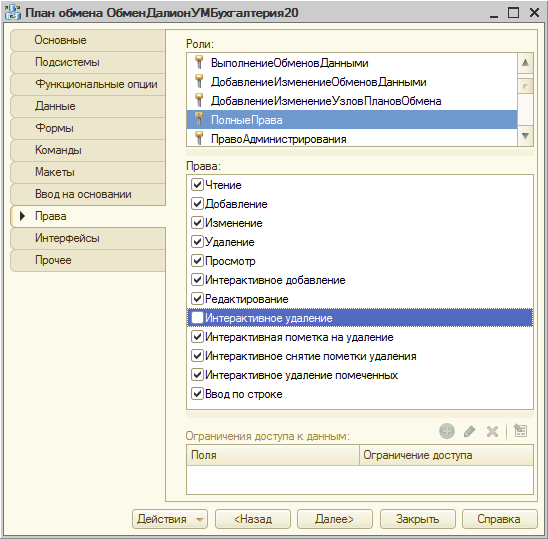Click the exchange plan window title icon
The height and width of the screenshot is (539, 548).
(13, 13)
